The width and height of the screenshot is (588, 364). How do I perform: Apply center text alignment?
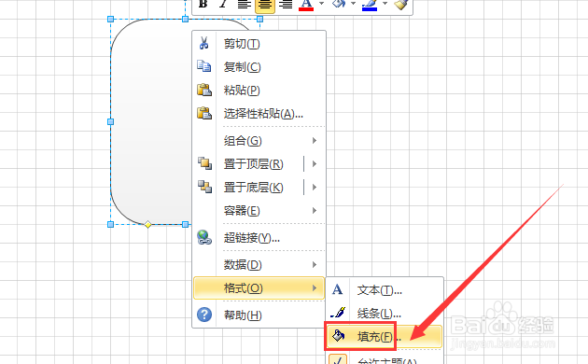pyautogui.click(x=265, y=5)
